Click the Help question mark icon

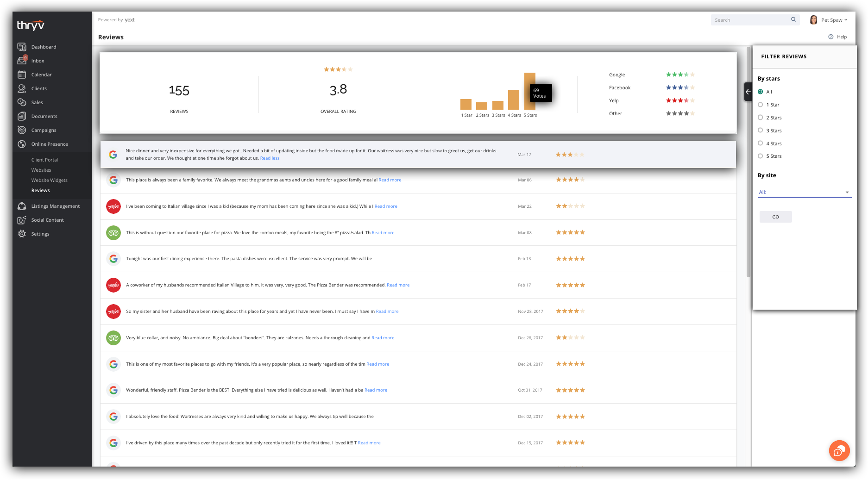tap(831, 37)
